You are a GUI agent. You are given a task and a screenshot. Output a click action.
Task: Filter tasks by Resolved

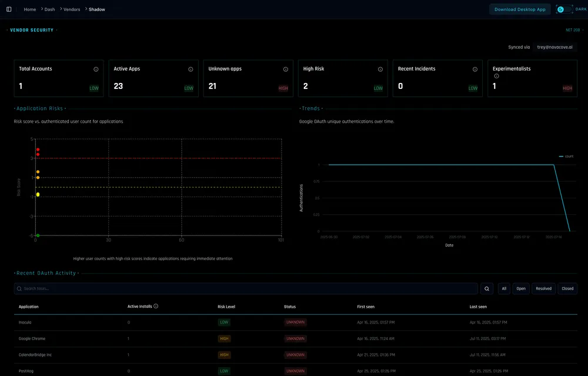(x=543, y=288)
